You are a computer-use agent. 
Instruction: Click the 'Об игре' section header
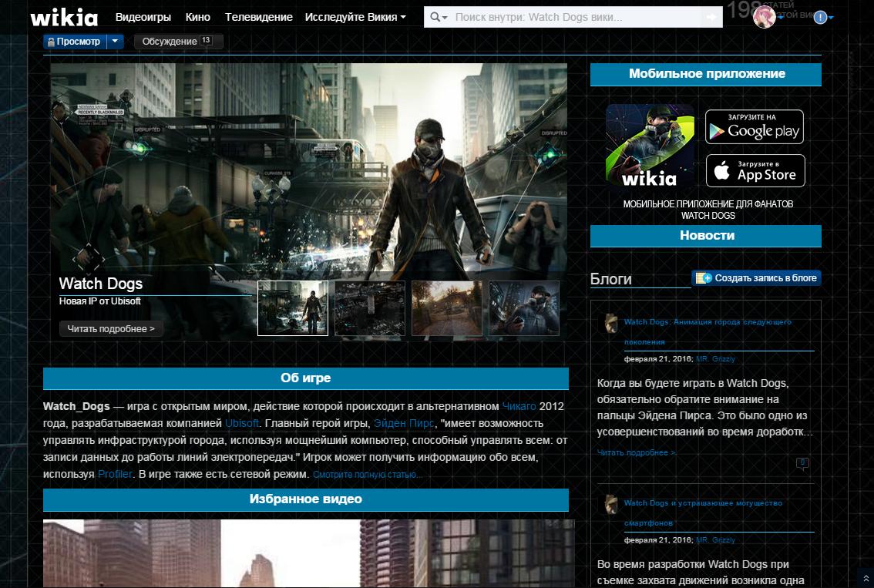point(306,378)
